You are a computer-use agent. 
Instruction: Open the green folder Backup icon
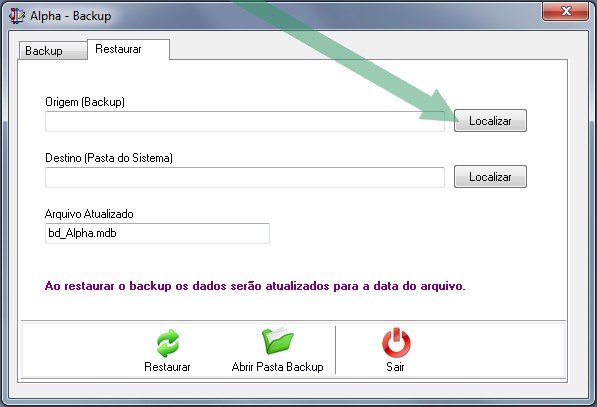point(278,341)
